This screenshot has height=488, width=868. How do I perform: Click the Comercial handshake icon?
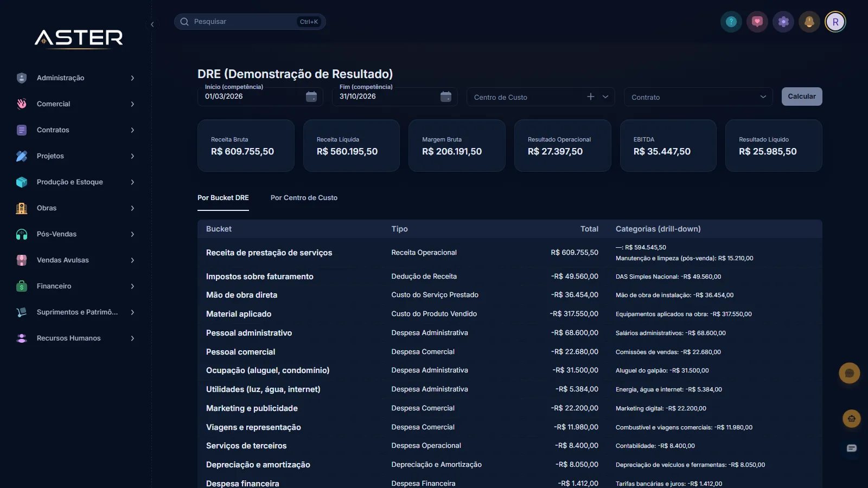(x=22, y=104)
